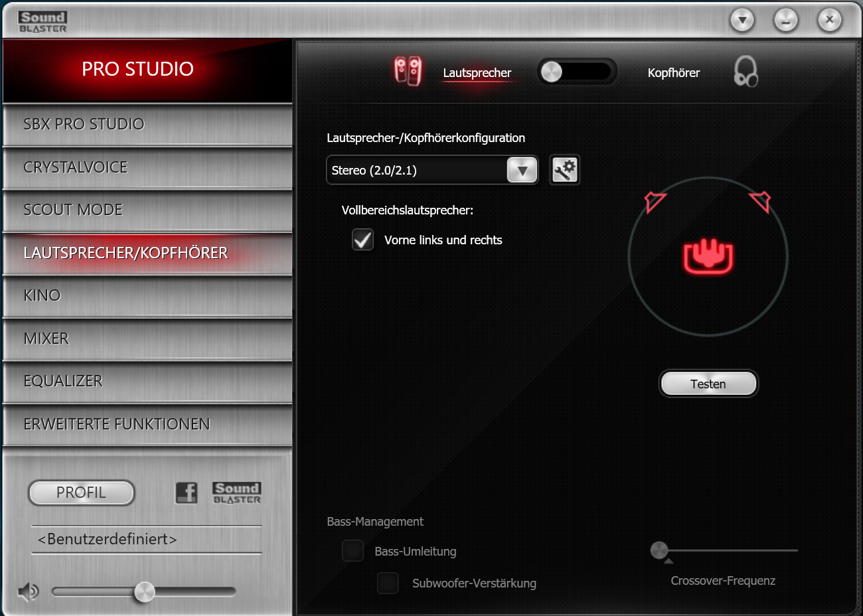Uncheck Vorne links und rechts
The height and width of the screenshot is (616, 863).
(362, 240)
